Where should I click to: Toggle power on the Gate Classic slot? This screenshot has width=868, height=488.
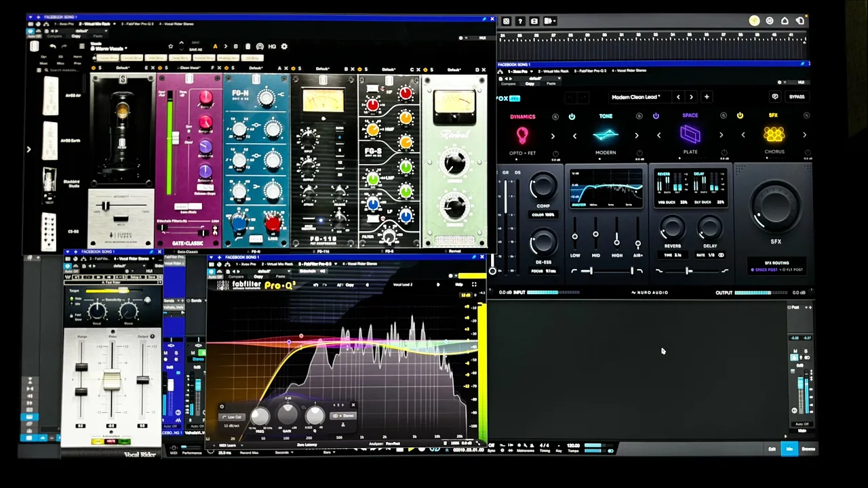[x=159, y=68]
